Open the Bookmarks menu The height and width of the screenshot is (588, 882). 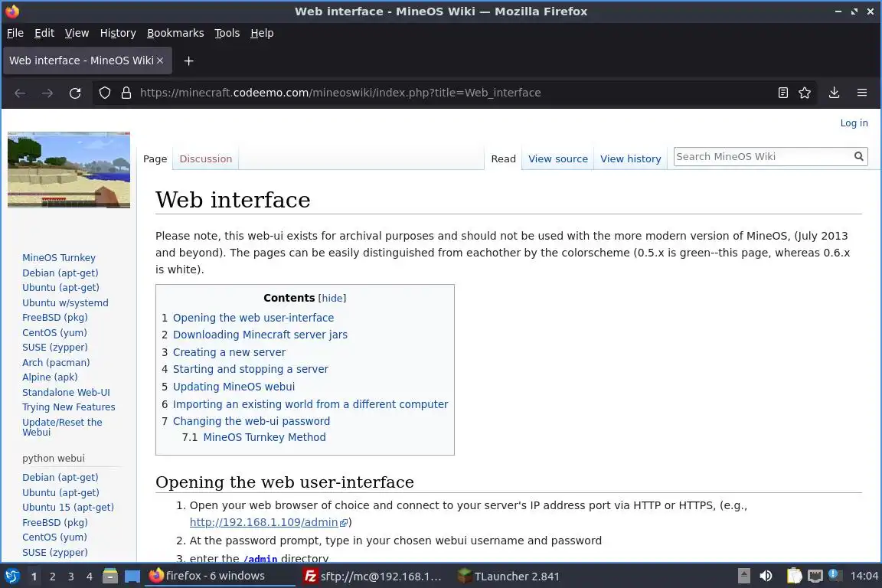point(175,33)
